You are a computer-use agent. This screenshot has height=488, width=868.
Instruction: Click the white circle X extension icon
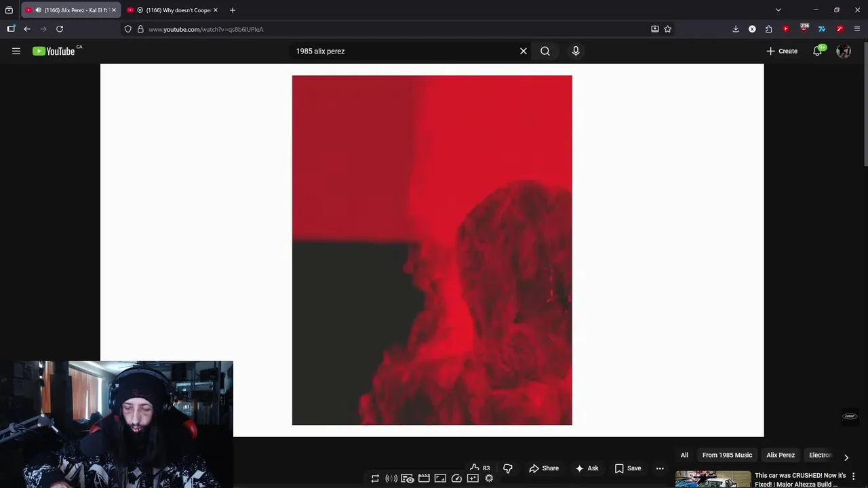(x=752, y=29)
